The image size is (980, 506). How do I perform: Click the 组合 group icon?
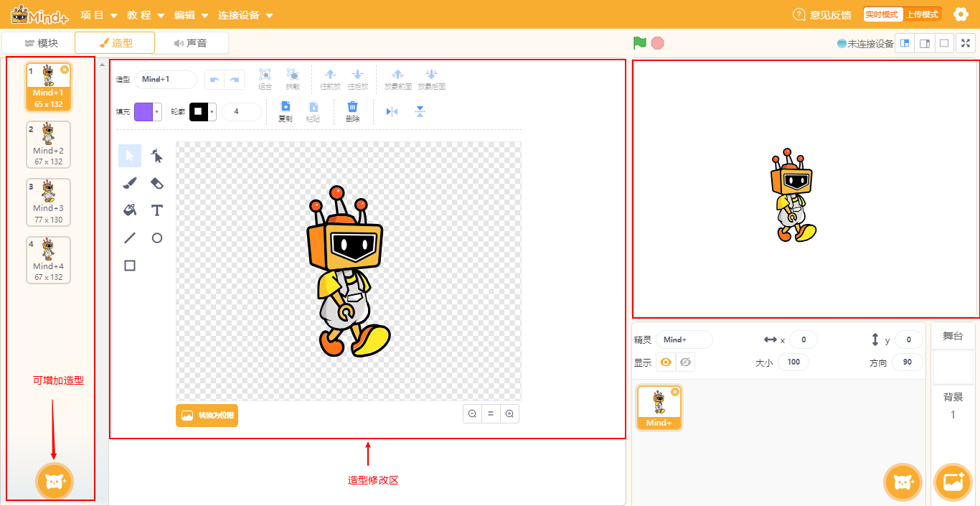pyautogui.click(x=265, y=75)
